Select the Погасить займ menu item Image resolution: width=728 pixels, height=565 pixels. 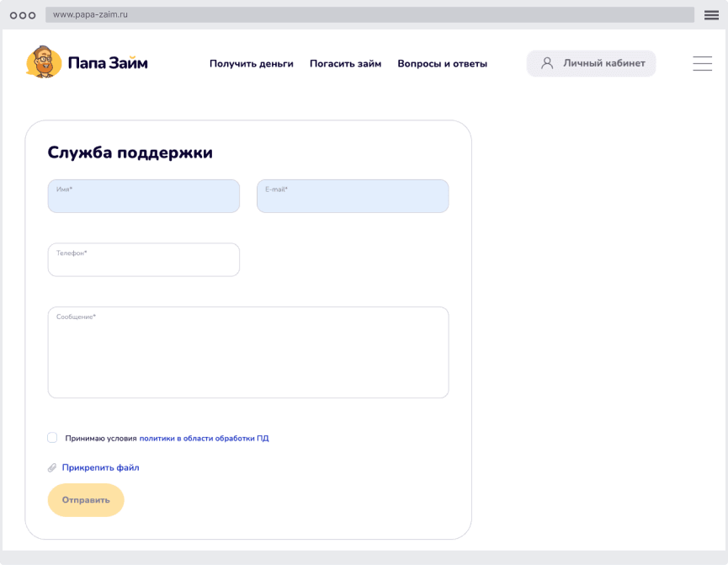pyautogui.click(x=345, y=63)
